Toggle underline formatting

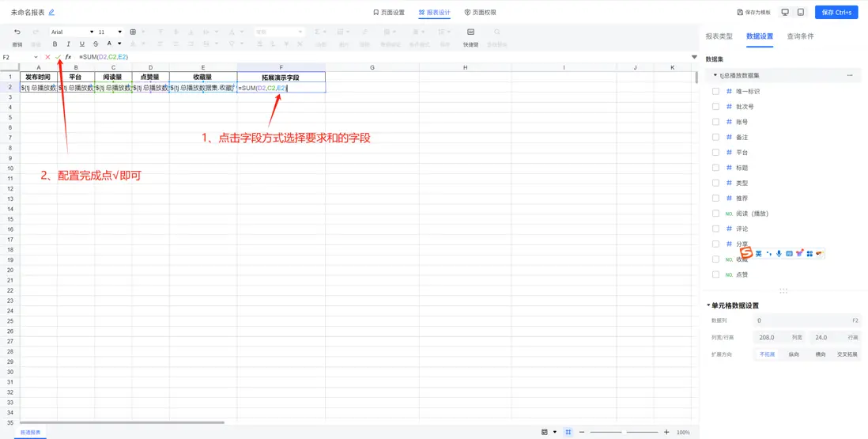point(82,44)
